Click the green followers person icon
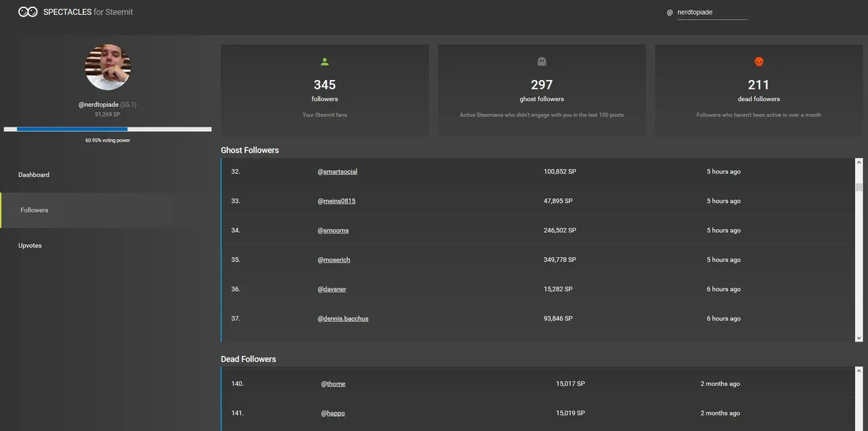Image resolution: width=868 pixels, height=431 pixels. click(325, 62)
